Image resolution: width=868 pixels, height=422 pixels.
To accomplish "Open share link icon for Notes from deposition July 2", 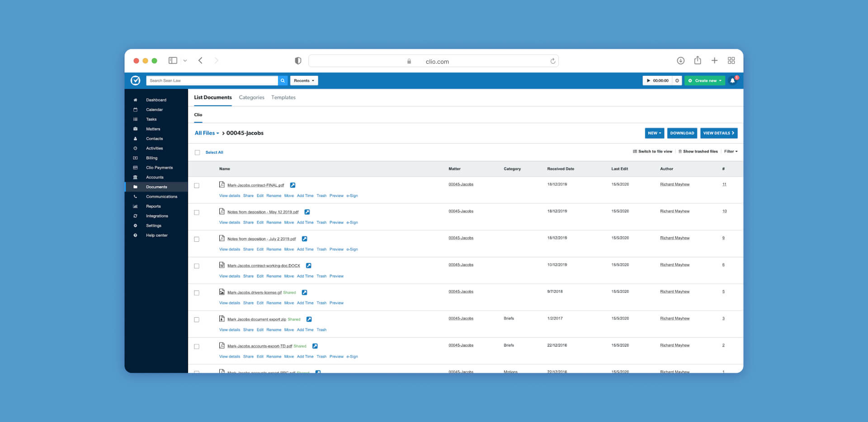I will click(304, 239).
